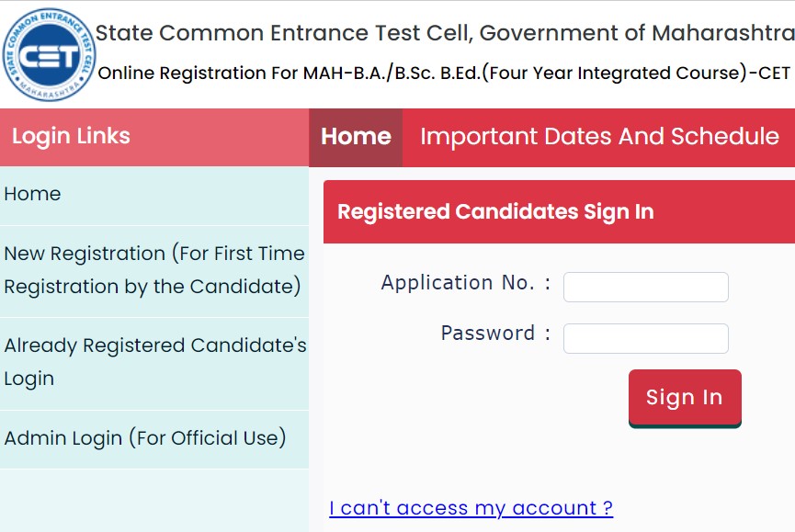Focus the Password input field
Screen dimensions: 795x532
[x=645, y=338]
